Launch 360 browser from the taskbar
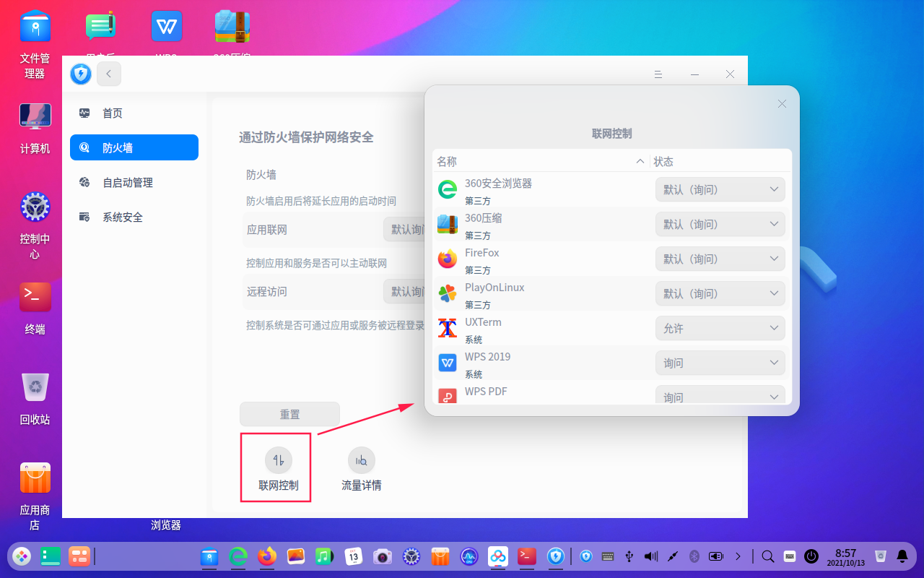The width and height of the screenshot is (924, 578). click(238, 556)
